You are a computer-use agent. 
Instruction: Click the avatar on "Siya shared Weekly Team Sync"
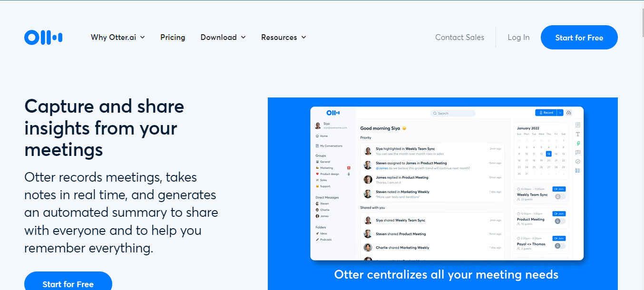click(x=368, y=220)
